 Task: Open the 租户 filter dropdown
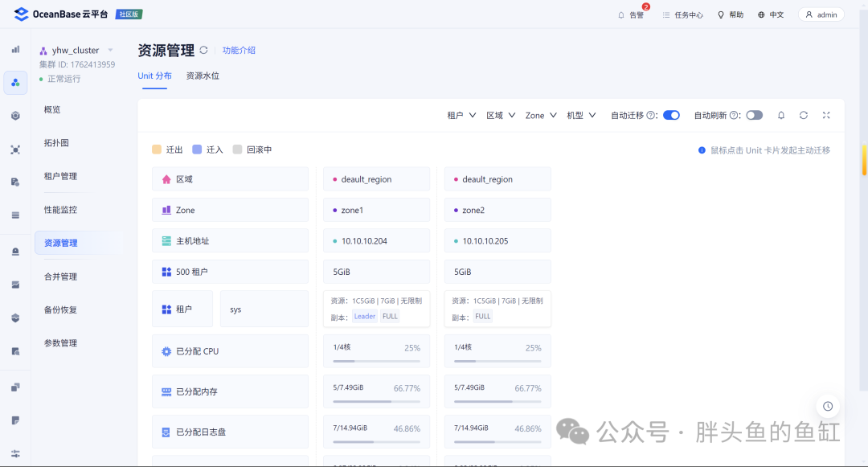coord(461,115)
